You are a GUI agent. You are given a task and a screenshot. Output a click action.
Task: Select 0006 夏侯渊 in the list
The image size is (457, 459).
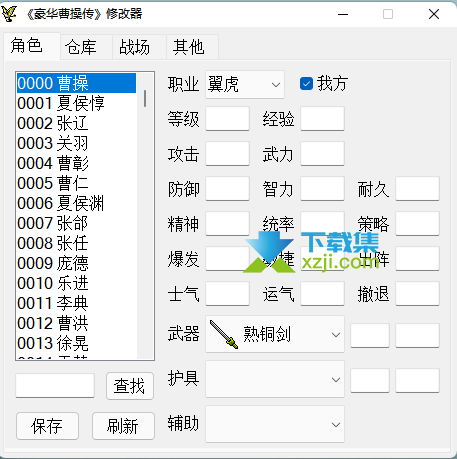pyautogui.click(x=76, y=203)
